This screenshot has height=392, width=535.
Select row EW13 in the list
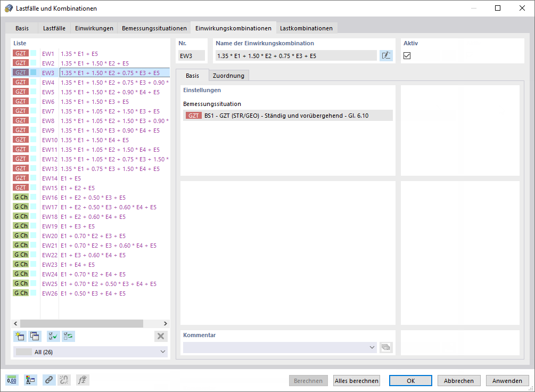point(90,168)
